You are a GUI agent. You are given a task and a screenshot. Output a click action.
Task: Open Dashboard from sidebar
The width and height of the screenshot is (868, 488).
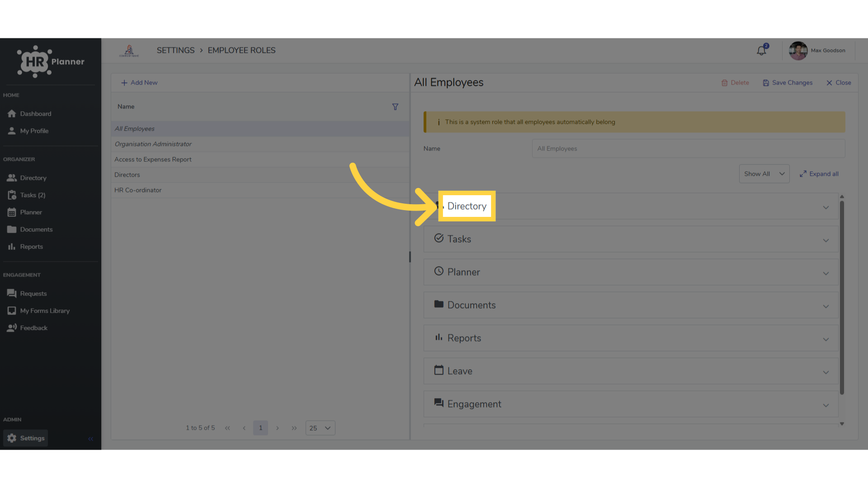click(29, 113)
